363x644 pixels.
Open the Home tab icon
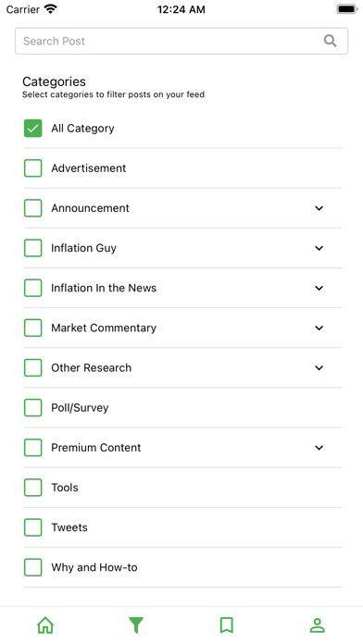45,625
